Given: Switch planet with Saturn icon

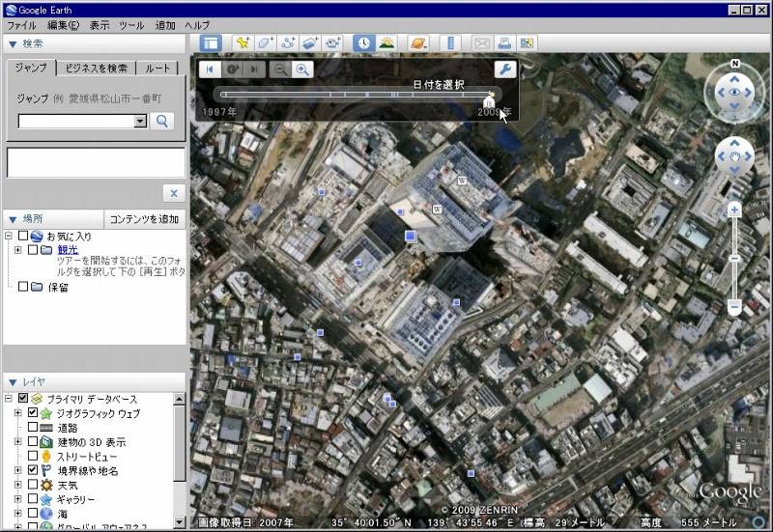Looking at the screenshot, I should click(x=418, y=43).
